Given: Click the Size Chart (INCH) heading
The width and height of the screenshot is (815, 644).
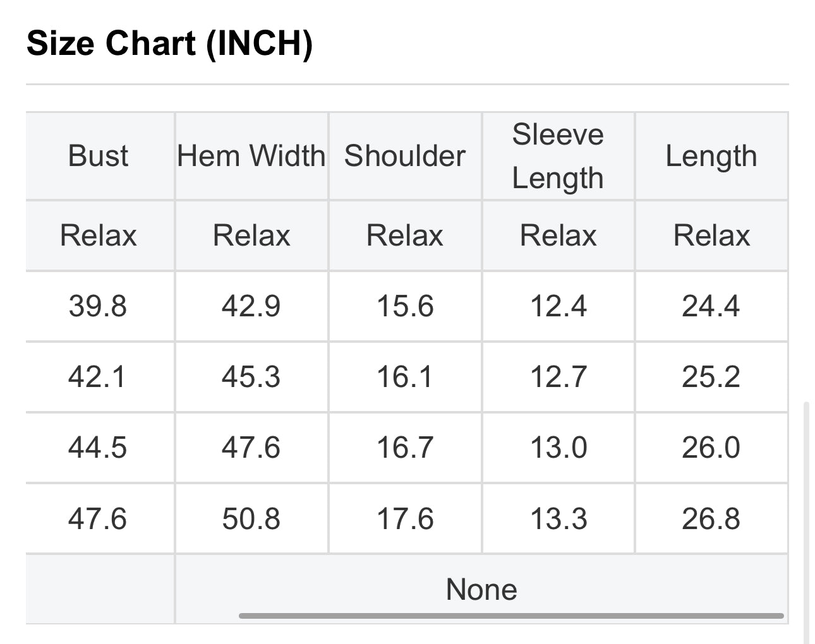Looking at the screenshot, I should (169, 44).
